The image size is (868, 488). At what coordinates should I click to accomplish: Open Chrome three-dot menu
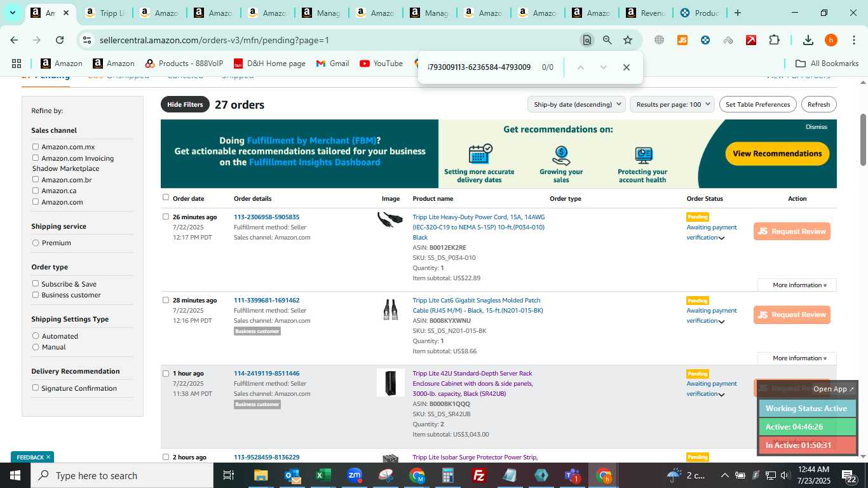[x=854, y=40]
